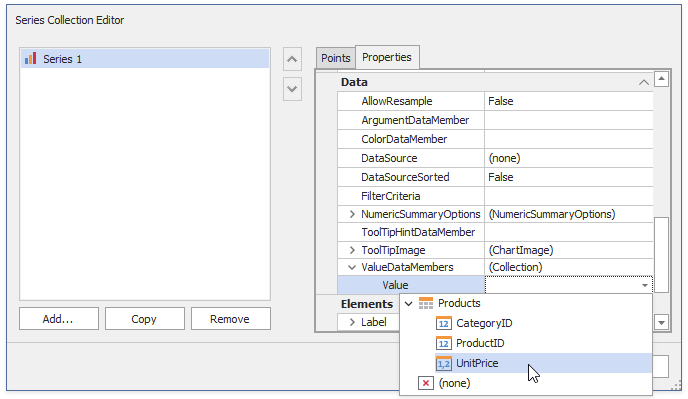Image resolution: width=688 pixels, height=399 pixels.
Task: Click the Remove button
Action: pyautogui.click(x=230, y=319)
